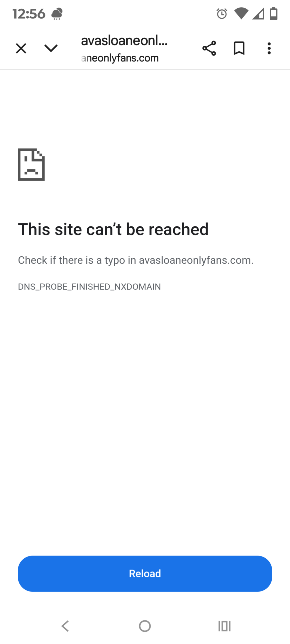Tap the Wi-Fi status icon

coord(241,14)
